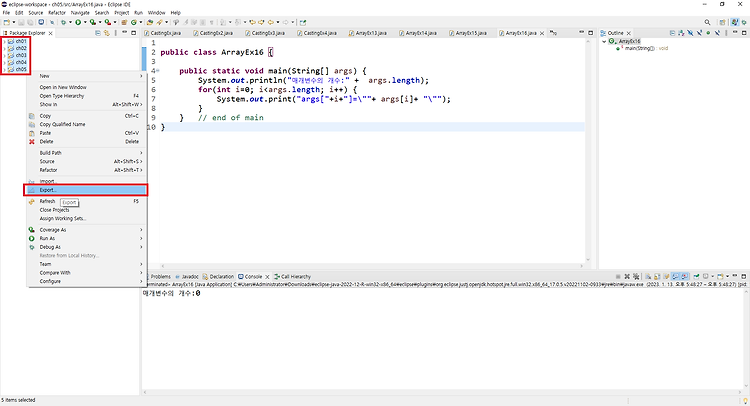This screenshot has height=406, width=750.
Task: Expand the ch02 project
Action: click(x=4, y=48)
